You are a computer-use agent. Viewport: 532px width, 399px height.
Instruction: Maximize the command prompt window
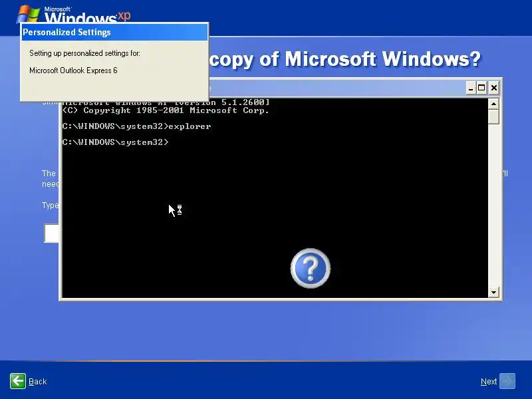481,88
